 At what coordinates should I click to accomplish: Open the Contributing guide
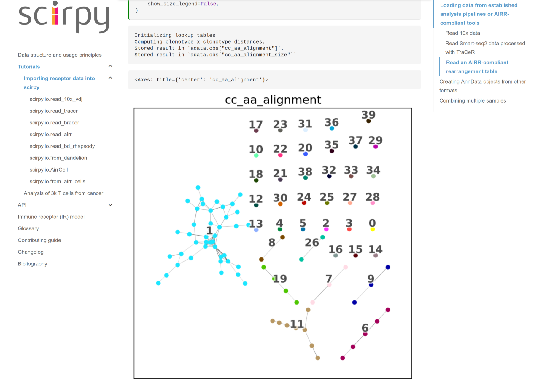(39, 240)
